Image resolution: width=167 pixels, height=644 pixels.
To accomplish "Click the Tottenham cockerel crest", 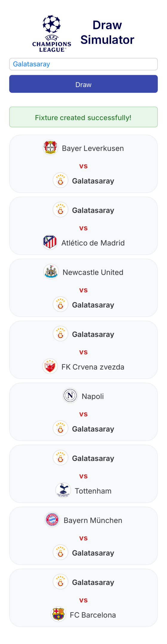I will click(x=63, y=490).
